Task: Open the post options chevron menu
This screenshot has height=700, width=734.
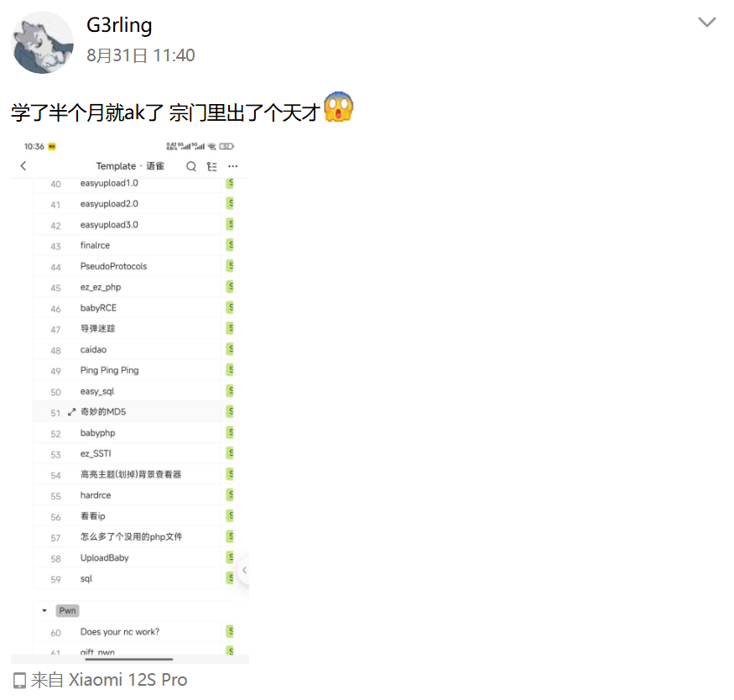Action: click(707, 23)
